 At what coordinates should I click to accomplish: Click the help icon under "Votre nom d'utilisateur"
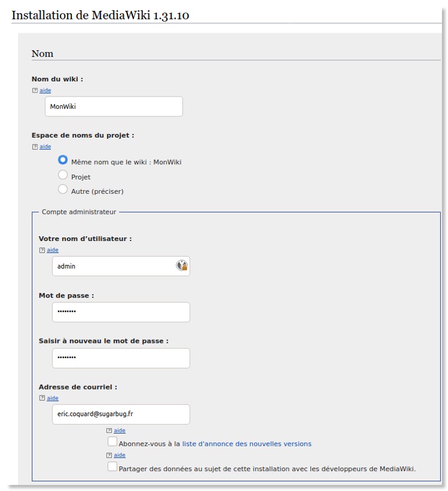42,249
